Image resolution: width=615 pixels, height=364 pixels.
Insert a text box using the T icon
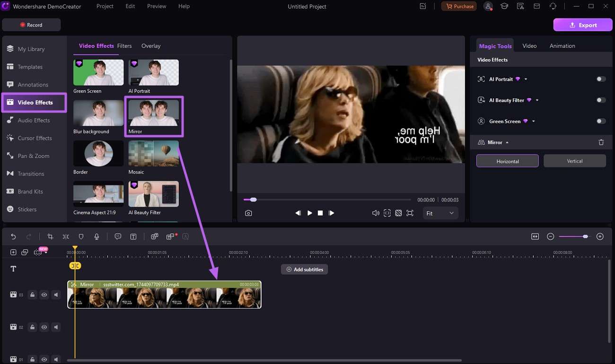point(133,236)
